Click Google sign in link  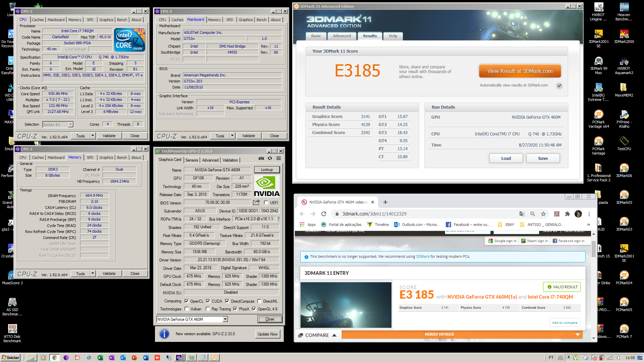[502, 241]
